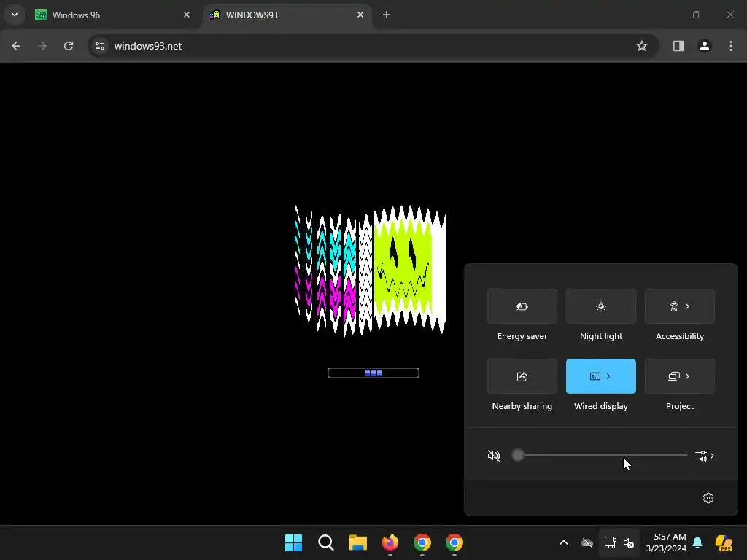This screenshot has height=560, width=747.
Task: Click the Windows93 boot logo
Action: tap(370, 271)
